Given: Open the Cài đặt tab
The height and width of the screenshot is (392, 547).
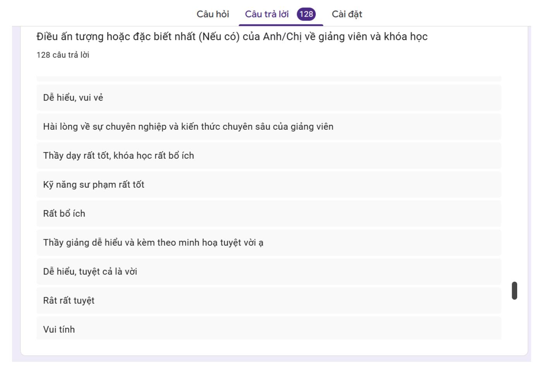Looking at the screenshot, I should (x=347, y=14).
